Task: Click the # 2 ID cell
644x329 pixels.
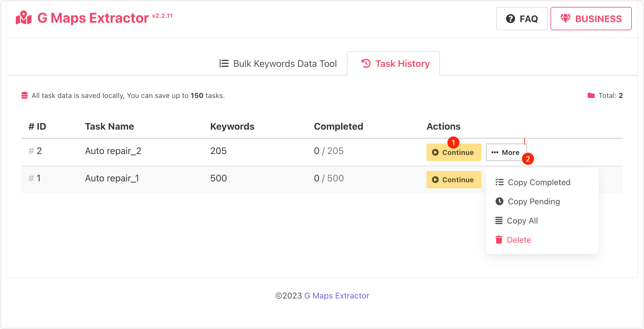Action: tap(35, 151)
